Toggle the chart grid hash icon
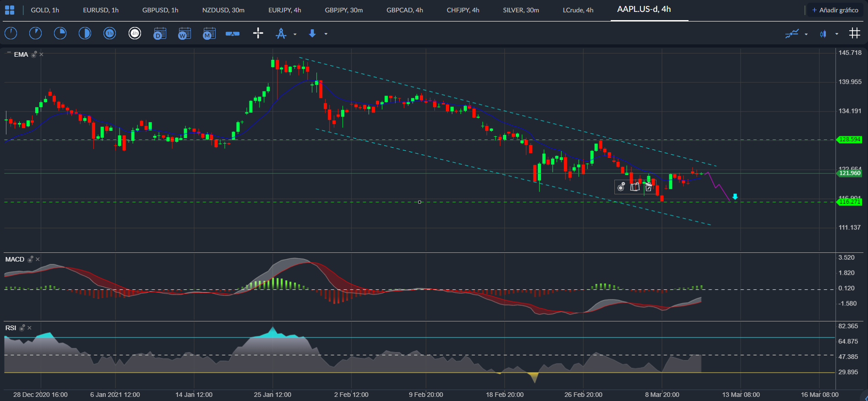 click(x=854, y=33)
